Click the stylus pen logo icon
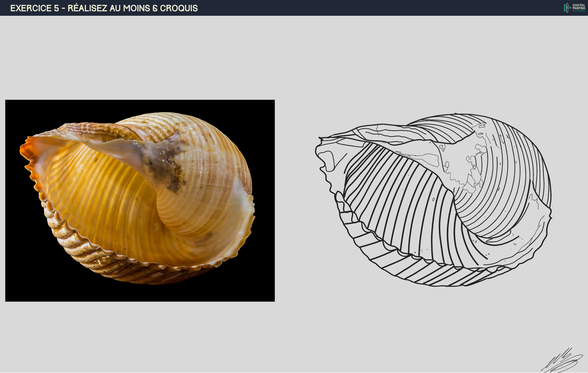 pos(567,8)
